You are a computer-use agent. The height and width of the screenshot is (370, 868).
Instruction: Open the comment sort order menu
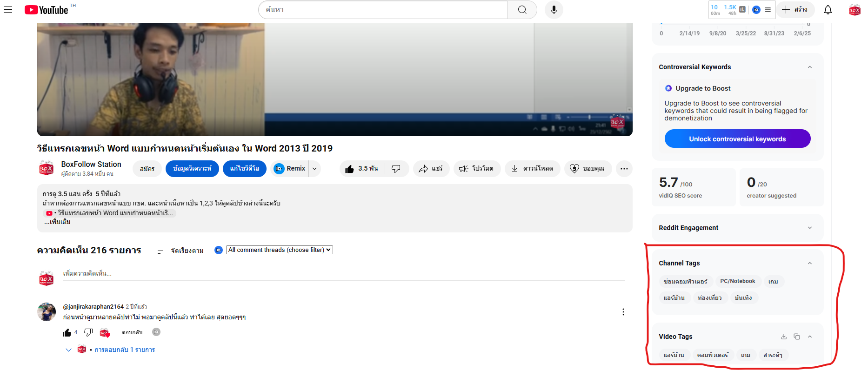point(180,251)
